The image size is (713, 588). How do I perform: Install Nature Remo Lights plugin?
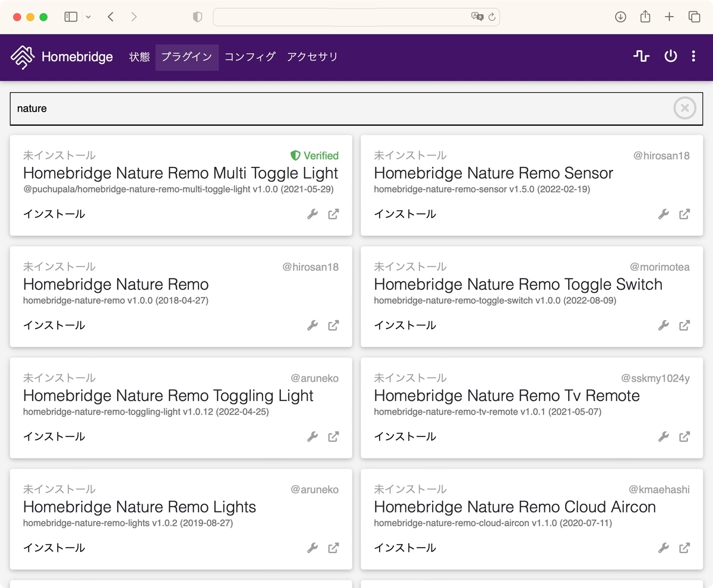coord(54,548)
